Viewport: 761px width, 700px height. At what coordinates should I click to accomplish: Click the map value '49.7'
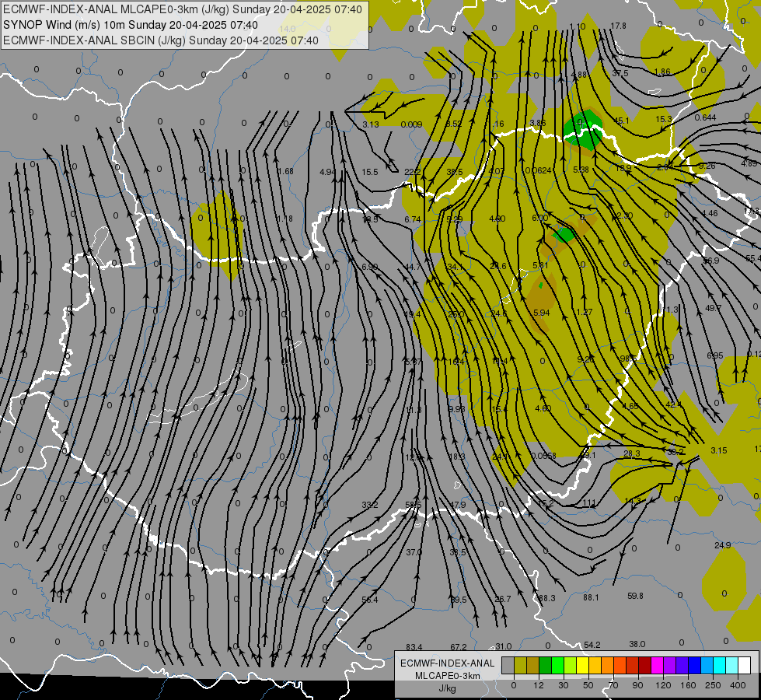(713, 308)
